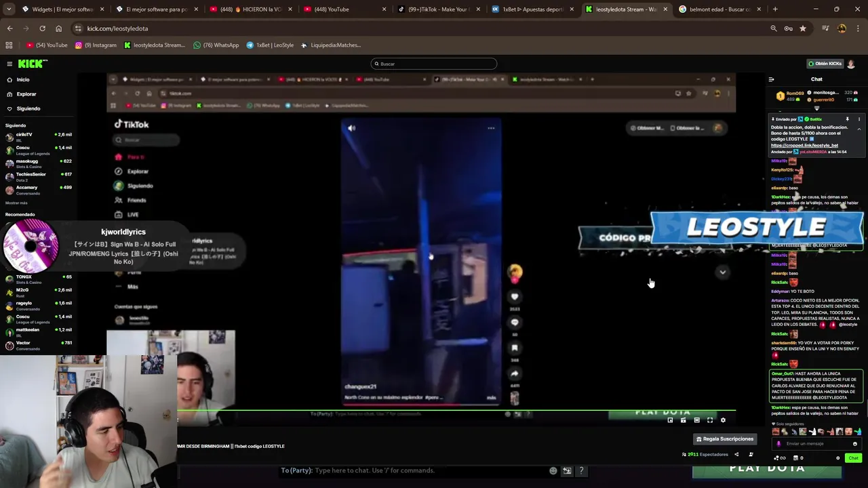Open chat settings gear
868x488 pixels.
[x=837, y=458]
